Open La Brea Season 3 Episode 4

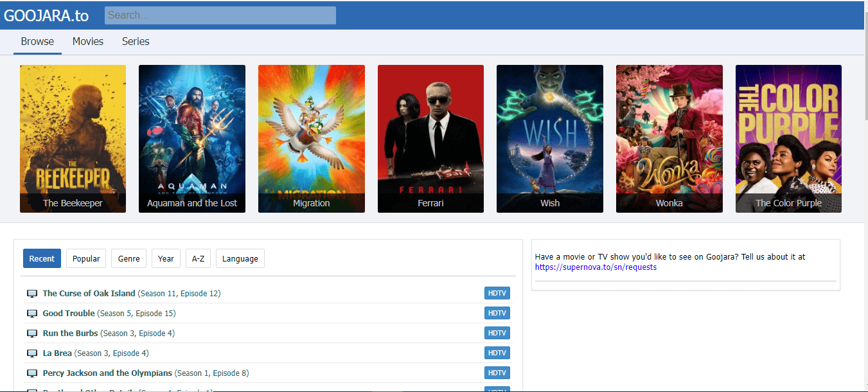point(96,353)
